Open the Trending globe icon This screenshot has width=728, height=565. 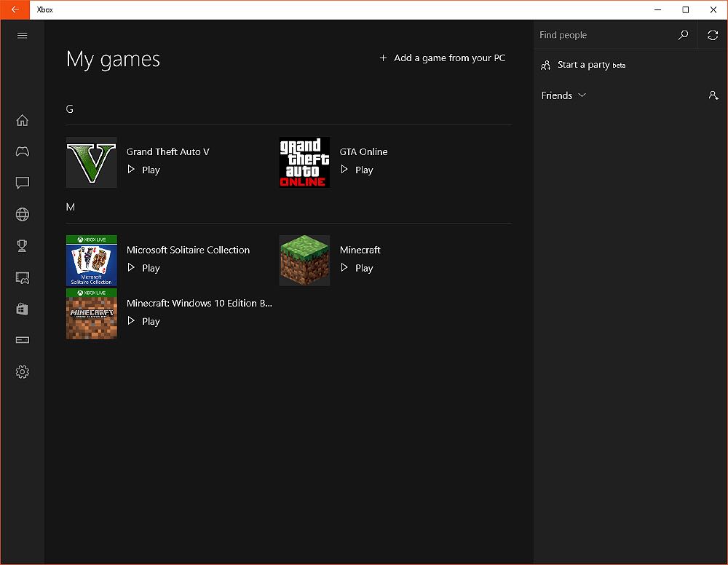[x=22, y=214]
